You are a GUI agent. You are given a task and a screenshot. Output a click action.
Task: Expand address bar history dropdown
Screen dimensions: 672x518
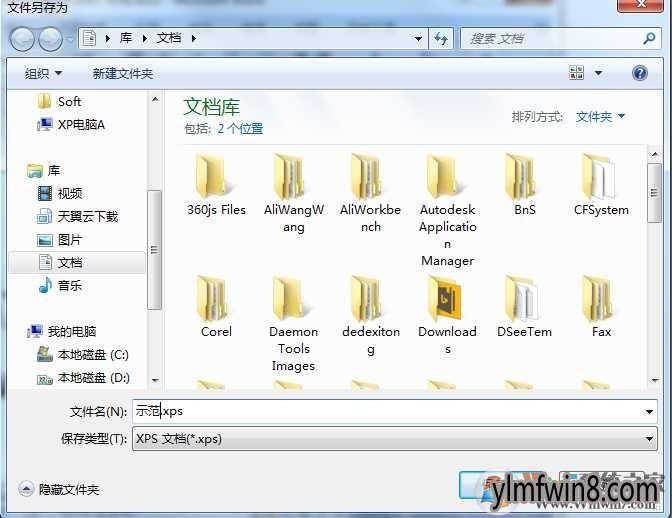(x=418, y=39)
